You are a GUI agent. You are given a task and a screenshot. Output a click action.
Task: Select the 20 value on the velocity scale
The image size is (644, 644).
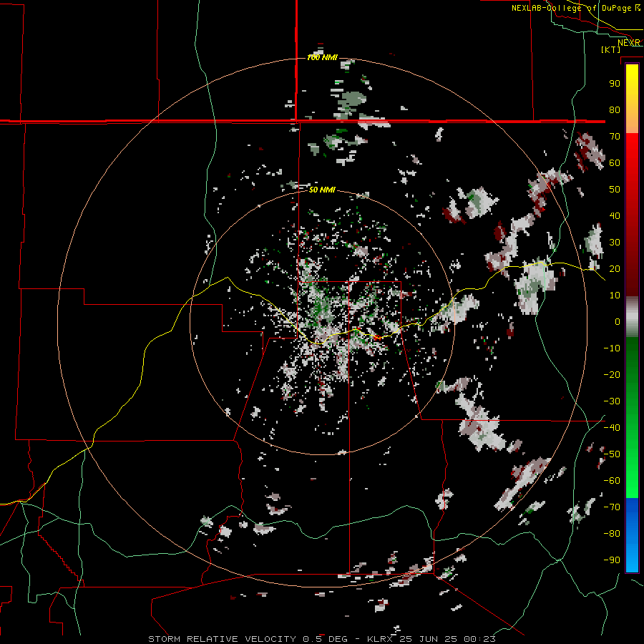(615, 268)
